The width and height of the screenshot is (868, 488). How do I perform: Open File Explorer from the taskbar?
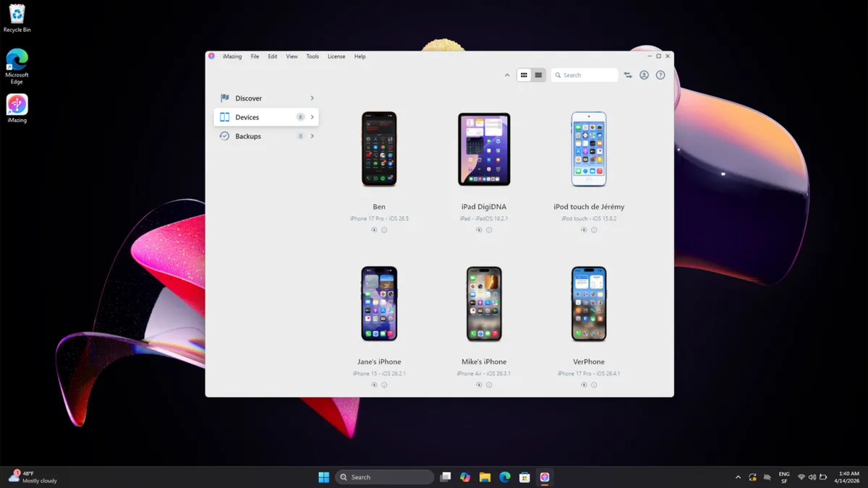[485, 477]
